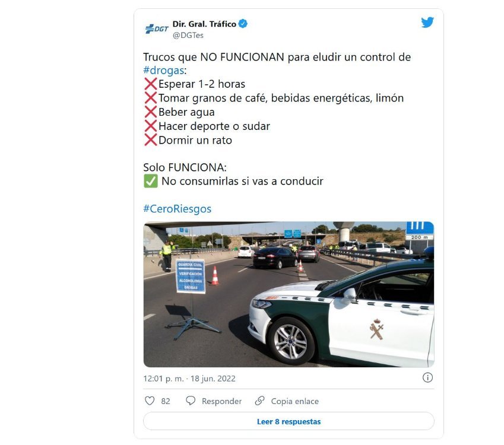Image resolution: width=504 pixels, height=445 pixels.
Task: Click the Twitter bird logo
Action: 427,22
